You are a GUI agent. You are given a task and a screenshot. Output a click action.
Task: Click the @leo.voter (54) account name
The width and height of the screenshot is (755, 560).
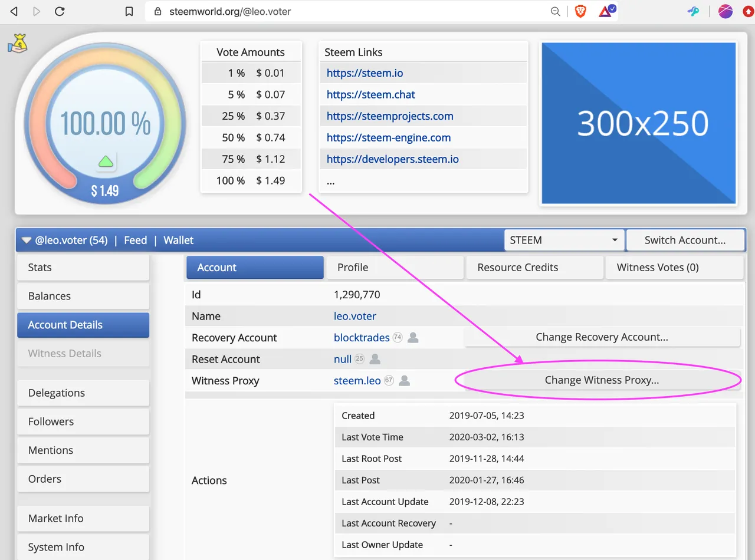coord(71,240)
